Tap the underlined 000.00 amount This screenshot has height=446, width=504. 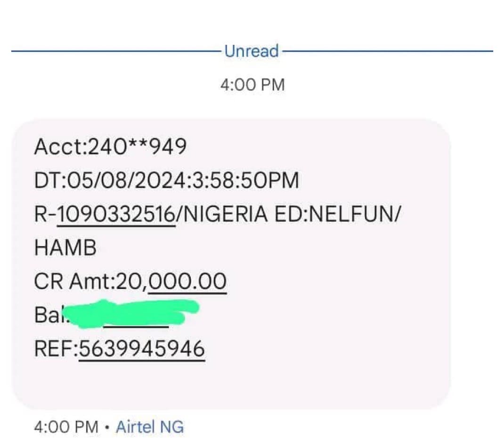(x=187, y=281)
